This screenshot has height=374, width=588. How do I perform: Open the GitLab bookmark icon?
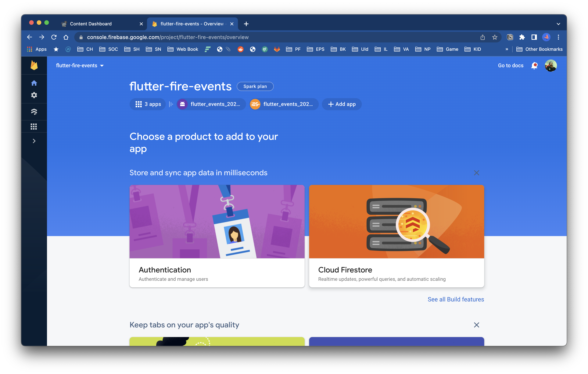(x=277, y=49)
